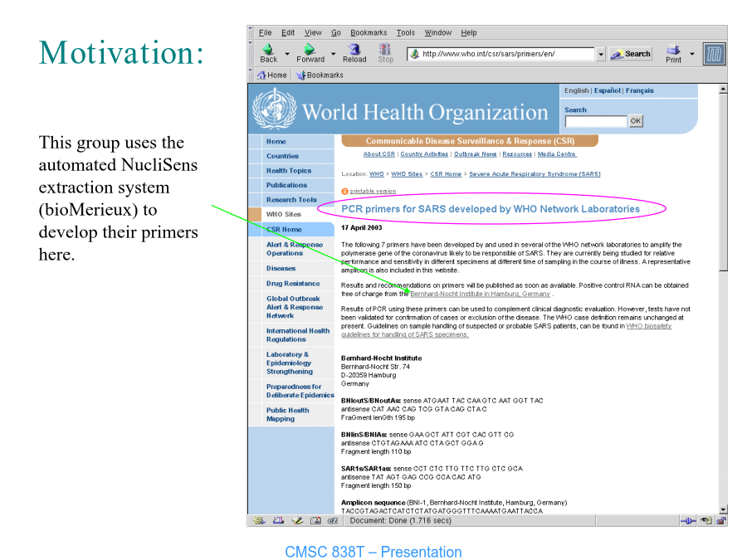This screenshot has height=560, width=747.
Task: Click 'Document: Done (1.716 secs)' status text
Action: tap(401, 521)
